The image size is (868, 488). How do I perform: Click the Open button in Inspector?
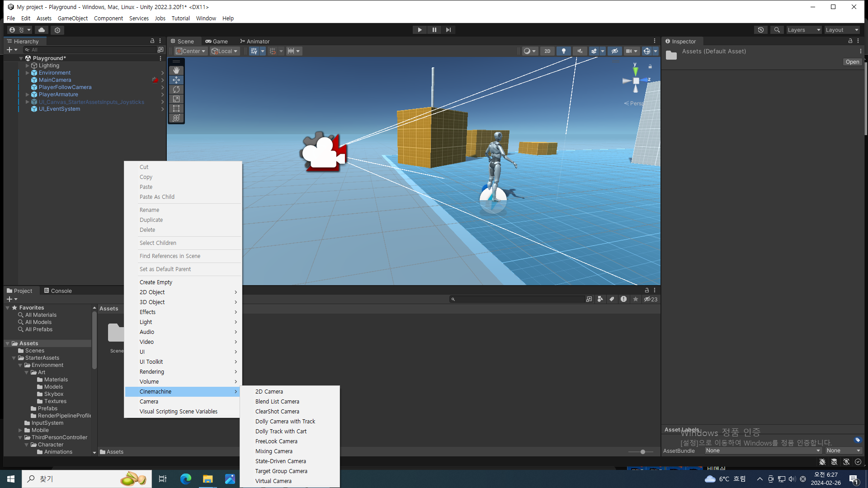(852, 62)
